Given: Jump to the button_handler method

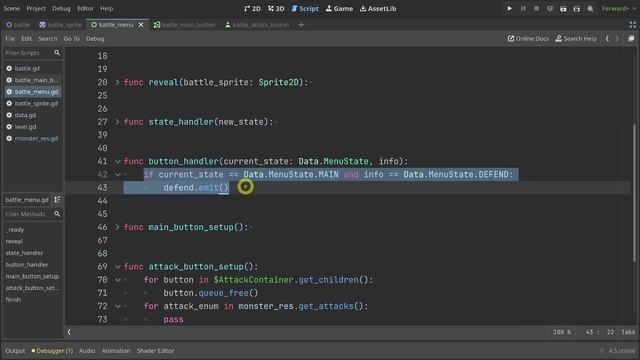Looking at the screenshot, I should (27, 264).
